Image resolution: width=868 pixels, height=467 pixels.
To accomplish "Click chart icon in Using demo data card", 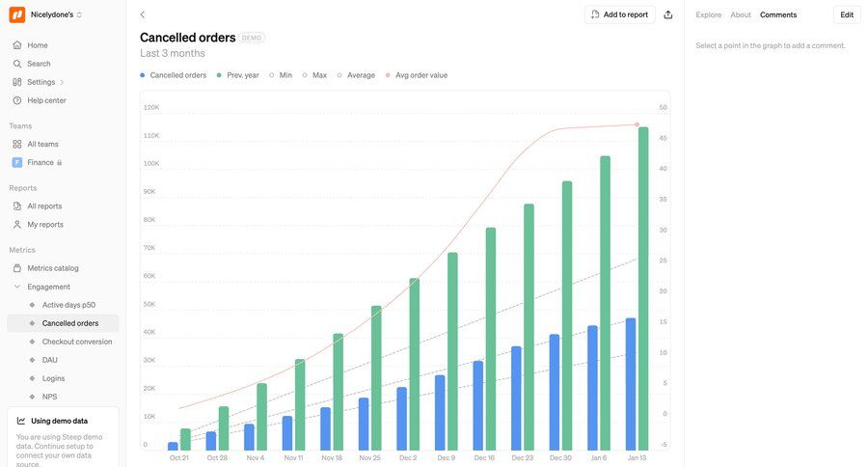I will tap(21, 421).
